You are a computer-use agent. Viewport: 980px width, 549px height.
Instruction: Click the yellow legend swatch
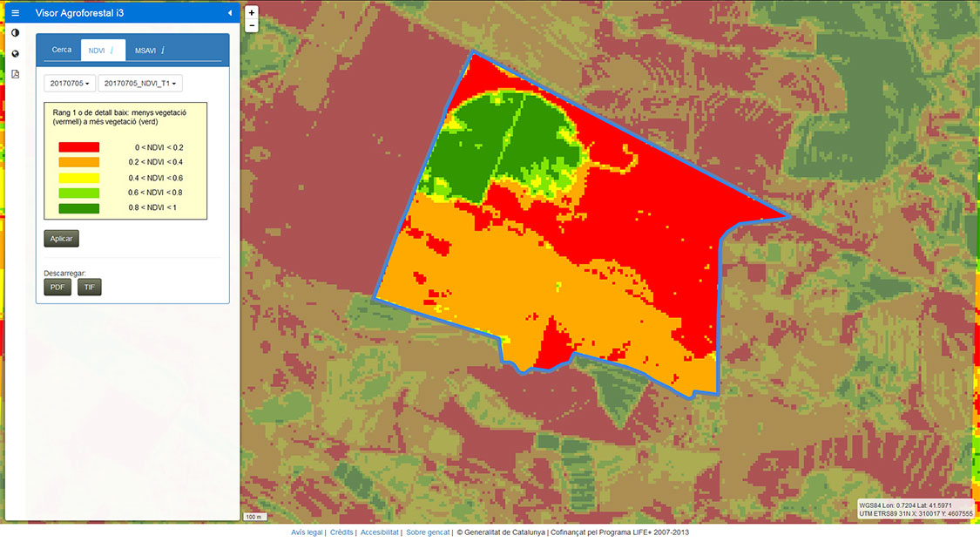click(x=78, y=178)
